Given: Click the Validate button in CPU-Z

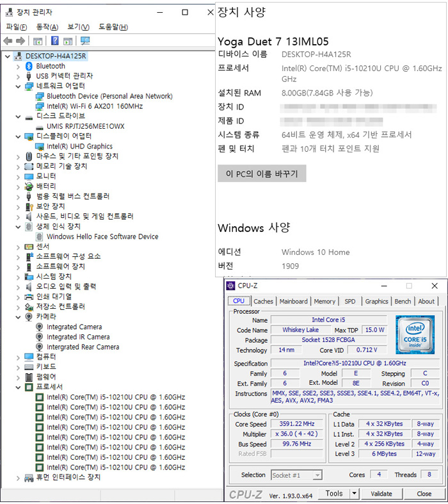Looking at the screenshot, I should (x=381, y=493).
